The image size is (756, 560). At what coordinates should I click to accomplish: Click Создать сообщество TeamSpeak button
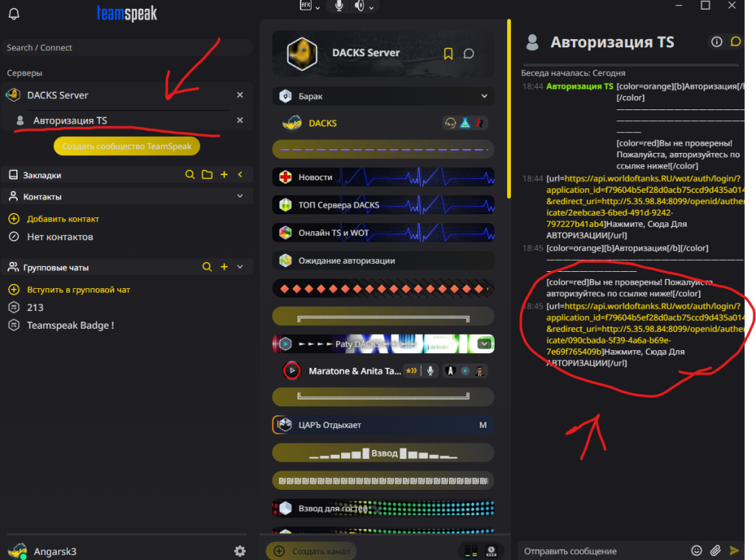coord(127,146)
